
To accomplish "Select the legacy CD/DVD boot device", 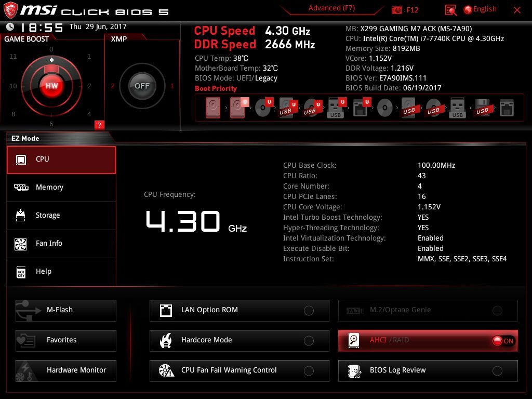I will 385,108.
